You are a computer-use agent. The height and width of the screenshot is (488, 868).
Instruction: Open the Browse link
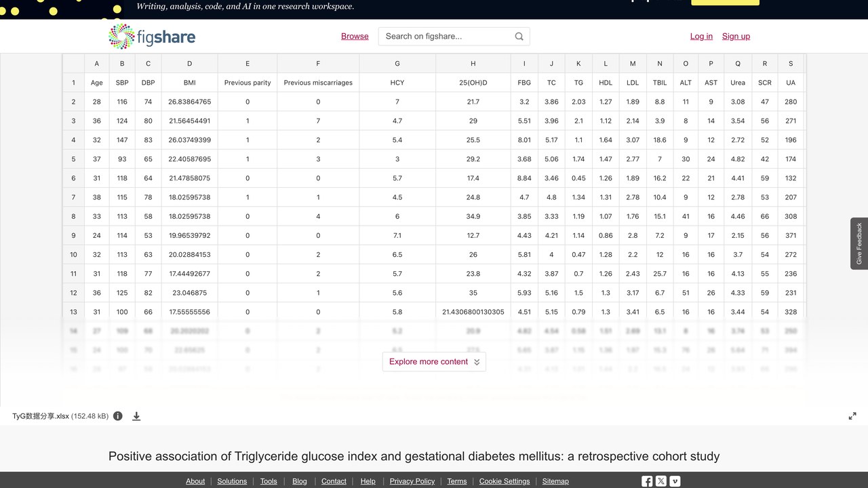355,37
